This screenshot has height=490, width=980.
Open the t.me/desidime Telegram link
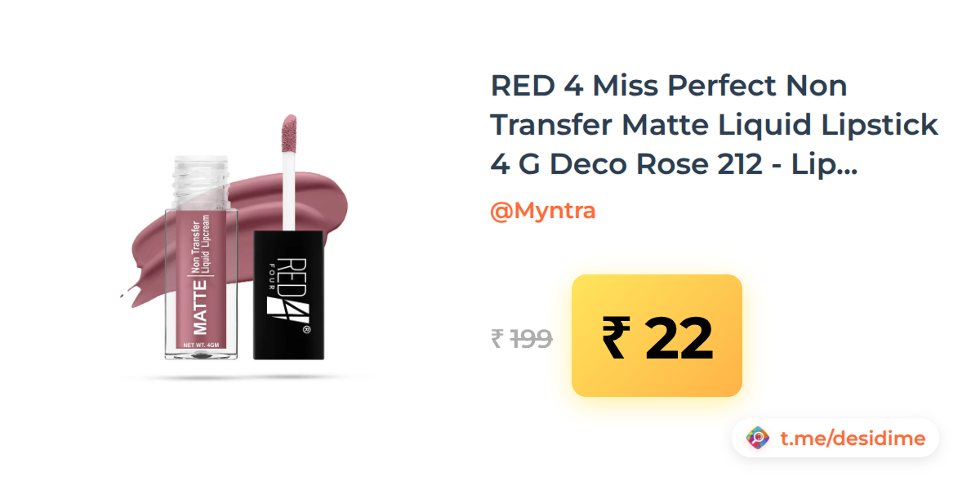(853, 439)
